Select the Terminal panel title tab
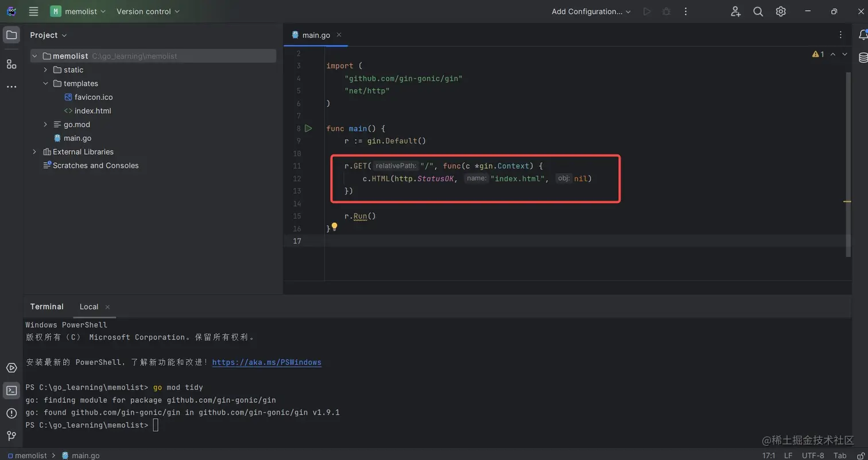Screen dimensions: 868x460 tap(47, 307)
